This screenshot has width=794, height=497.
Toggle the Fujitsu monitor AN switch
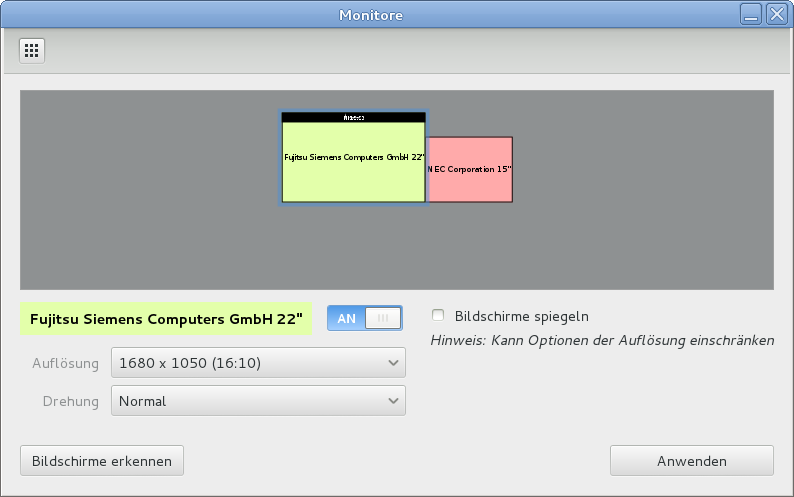(x=365, y=318)
